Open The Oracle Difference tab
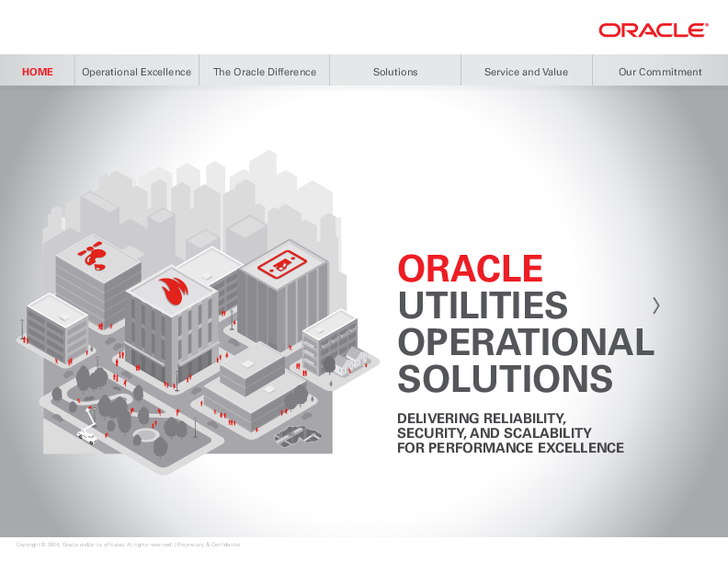The height and width of the screenshot is (563, 728). pos(265,72)
